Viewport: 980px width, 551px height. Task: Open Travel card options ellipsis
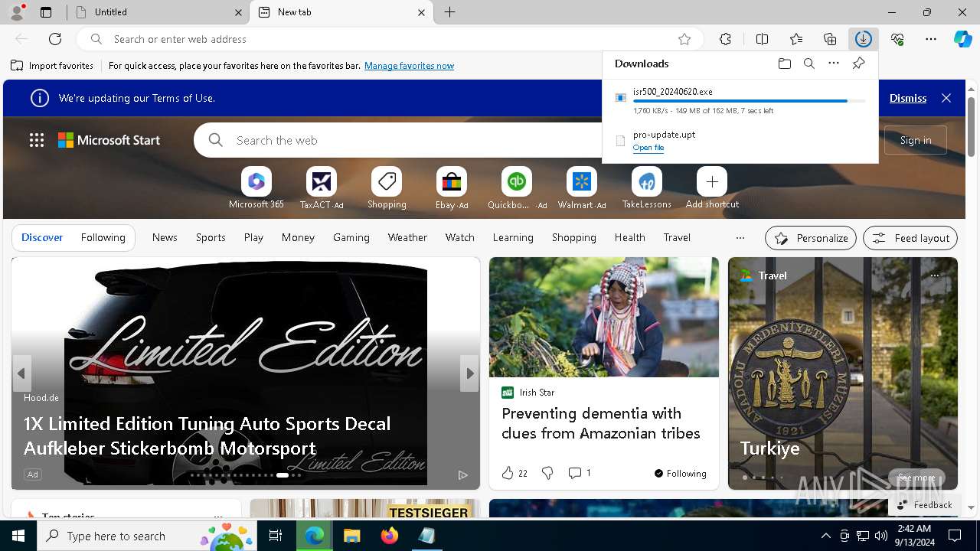(935, 275)
